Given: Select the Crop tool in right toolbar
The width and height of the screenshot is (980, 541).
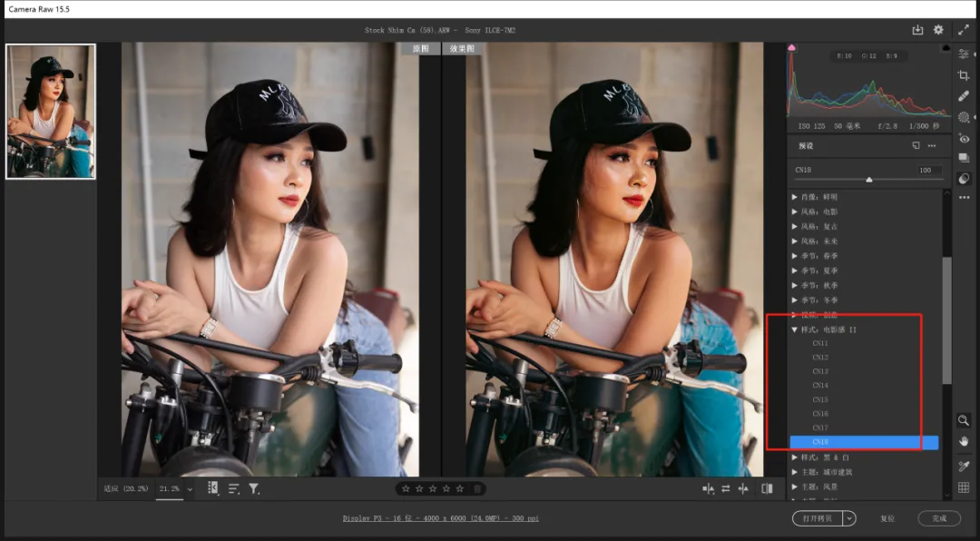Looking at the screenshot, I should (963, 75).
